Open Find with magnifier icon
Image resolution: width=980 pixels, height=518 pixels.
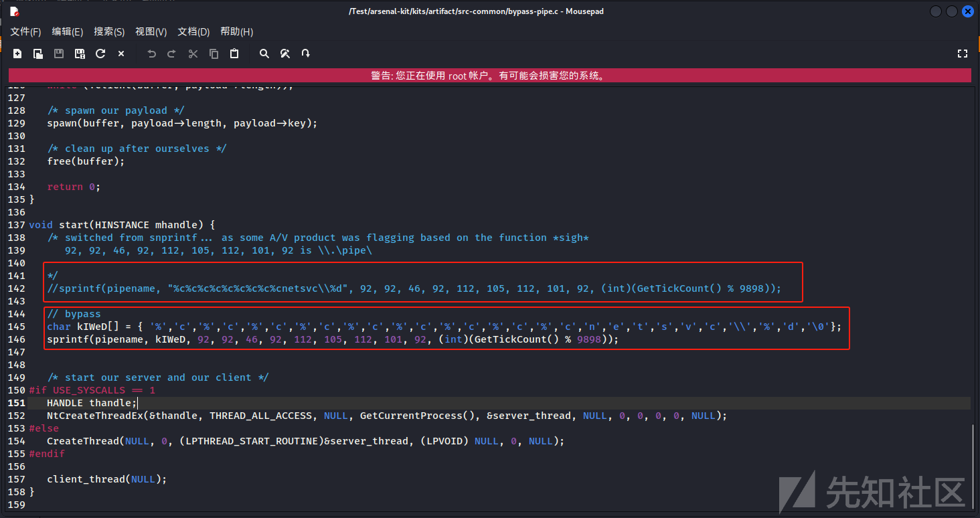pyautogui.click(x=264, y=54)
